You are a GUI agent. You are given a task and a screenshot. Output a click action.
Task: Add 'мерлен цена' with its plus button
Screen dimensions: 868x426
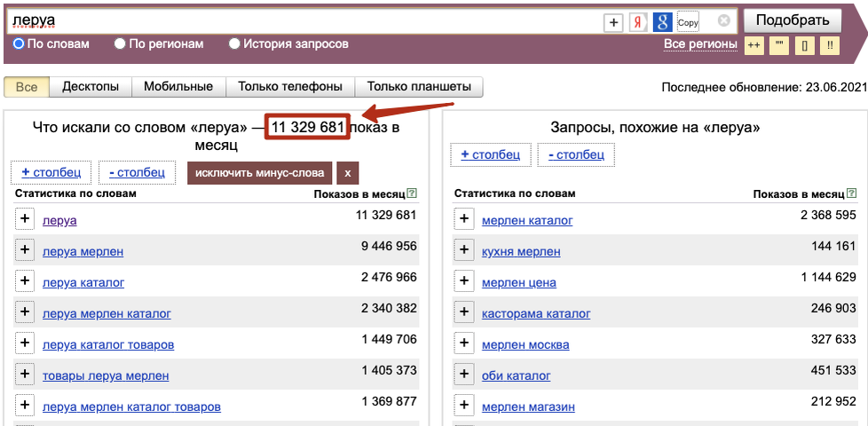(x=464, y=281)
